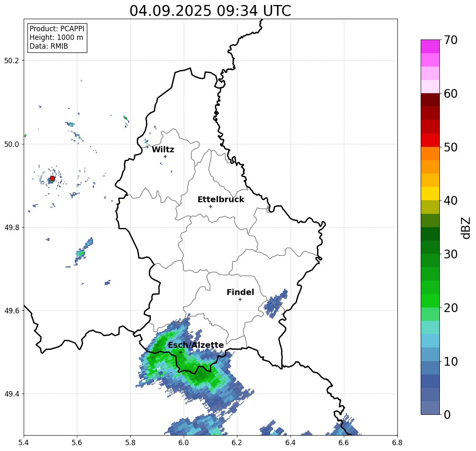Click the longitude axis label 6.8

pyautogui.click(x=397, y=443)
